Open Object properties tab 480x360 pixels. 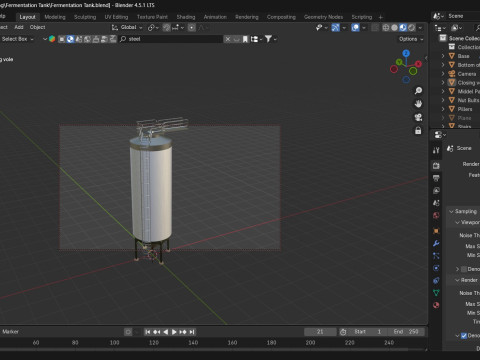tap(436, 231)
